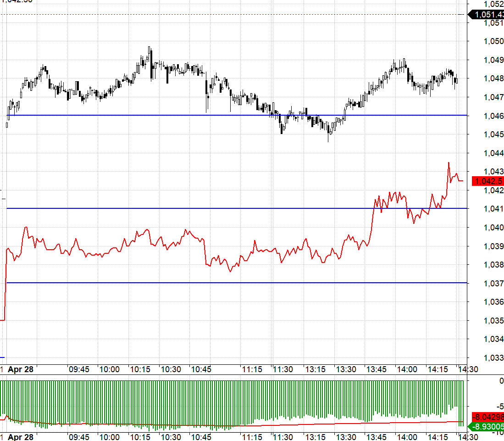Click the red line's peak above 1,043
The height and width of the screenshot is (441, 504).
449,163
